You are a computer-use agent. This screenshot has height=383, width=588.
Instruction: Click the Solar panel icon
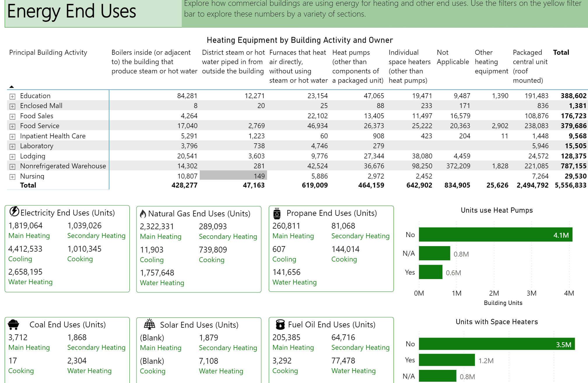(x=150, y=324)
